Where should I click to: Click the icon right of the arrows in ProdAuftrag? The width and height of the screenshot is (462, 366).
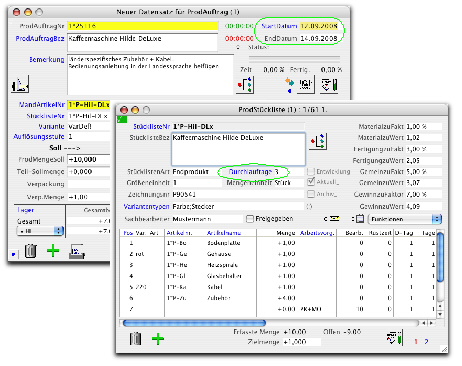(x=306, y=85)
